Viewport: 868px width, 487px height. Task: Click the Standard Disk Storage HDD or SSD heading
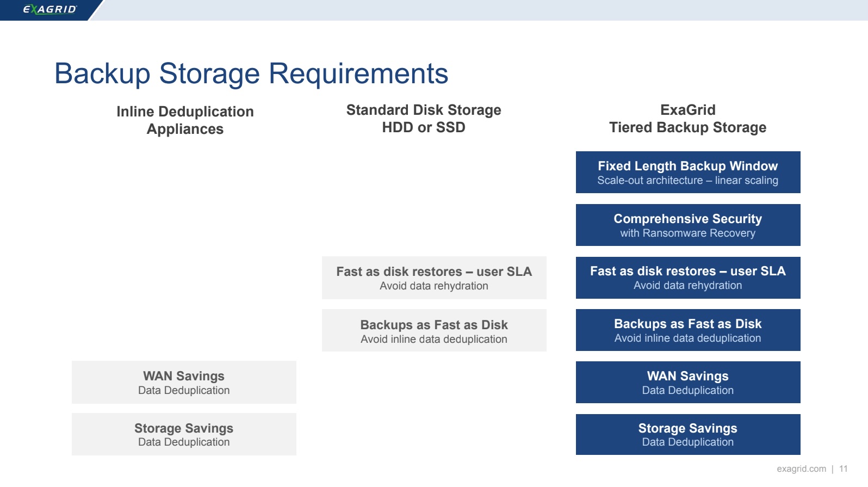point(424,119)
